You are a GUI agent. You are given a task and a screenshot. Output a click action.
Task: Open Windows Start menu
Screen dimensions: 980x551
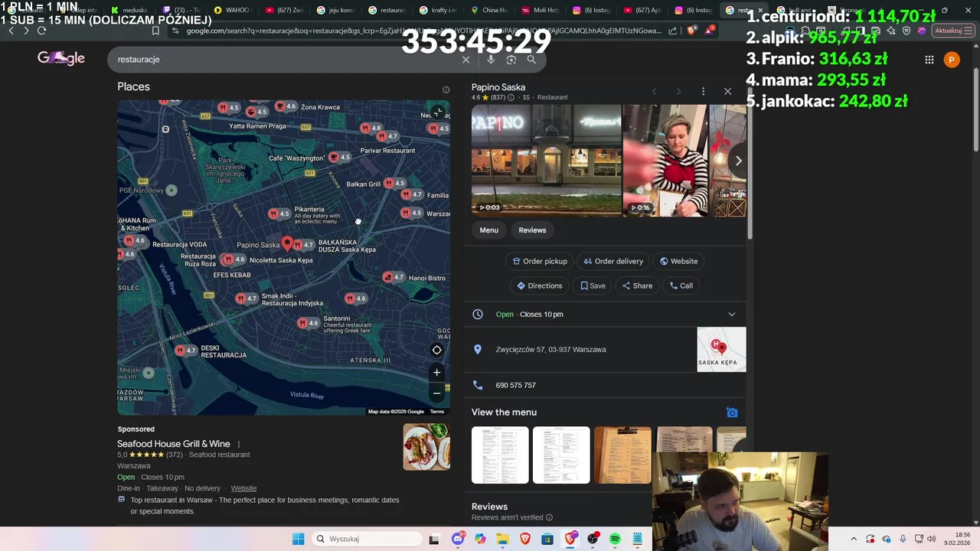(298, 539)
